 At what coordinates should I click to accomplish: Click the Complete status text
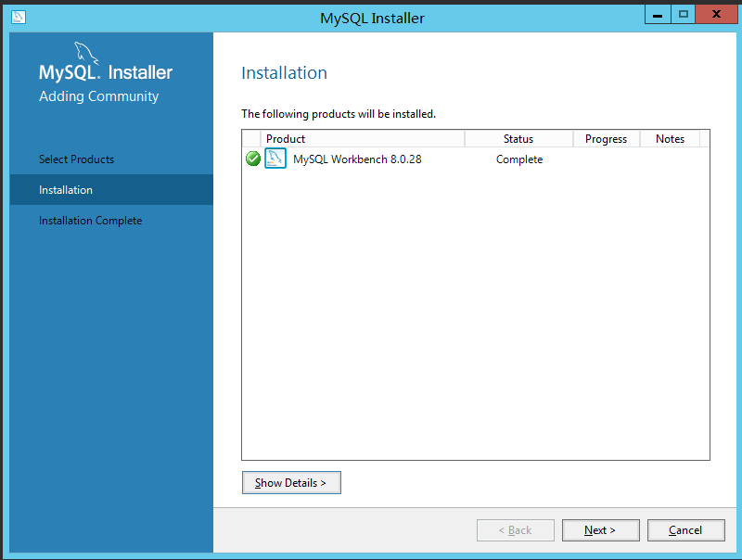pos(519,159)
